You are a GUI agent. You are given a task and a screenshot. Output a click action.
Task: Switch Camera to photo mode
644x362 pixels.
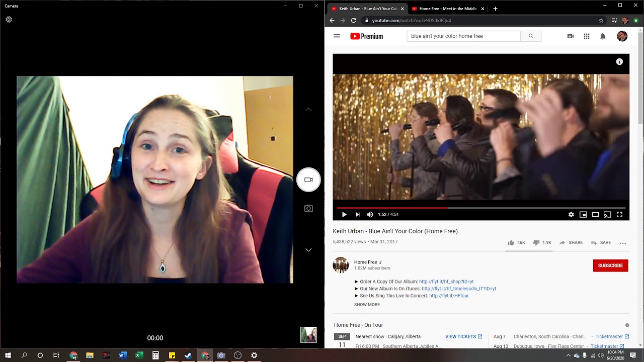click(x=308, y=208)
